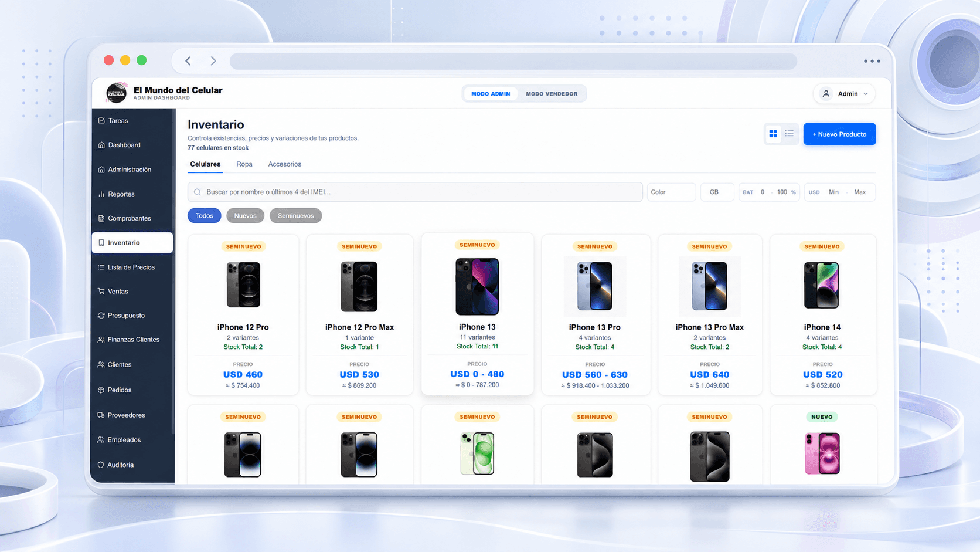Select Modo Admin mode

491,94
